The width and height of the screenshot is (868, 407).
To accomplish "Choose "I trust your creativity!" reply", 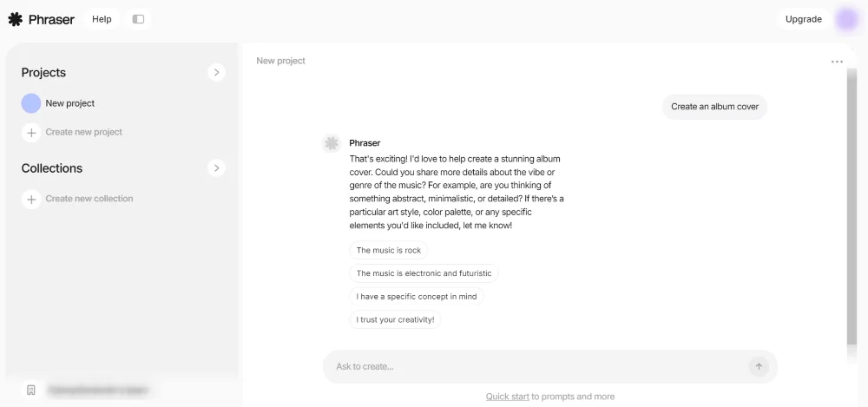I will (x=395, y=319).
